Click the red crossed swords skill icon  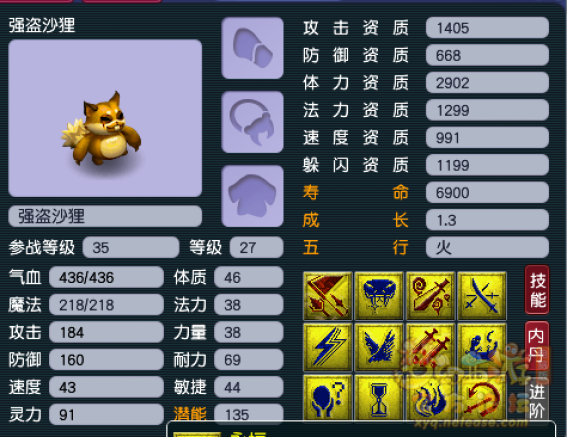point(430,347)
